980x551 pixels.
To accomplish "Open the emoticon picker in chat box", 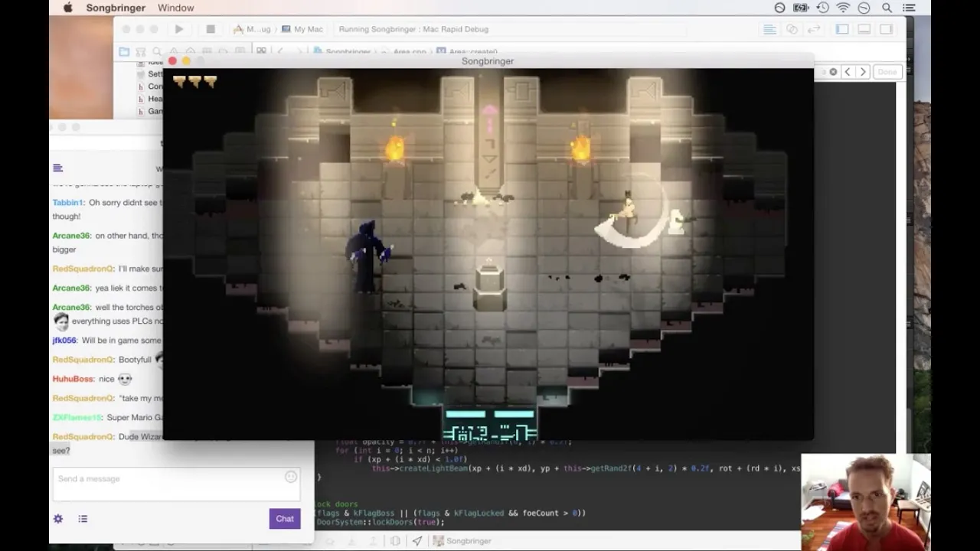I will tap(291, 477).
